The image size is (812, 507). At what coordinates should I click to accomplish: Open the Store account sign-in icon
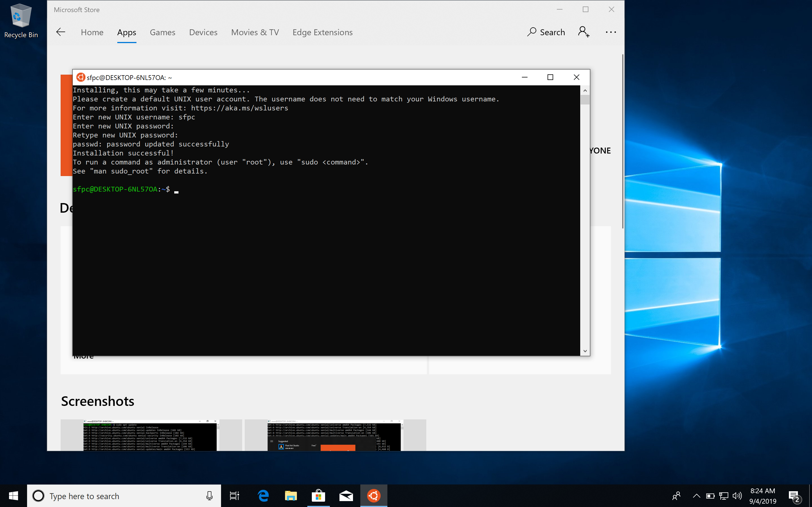[x=584, y=32]
